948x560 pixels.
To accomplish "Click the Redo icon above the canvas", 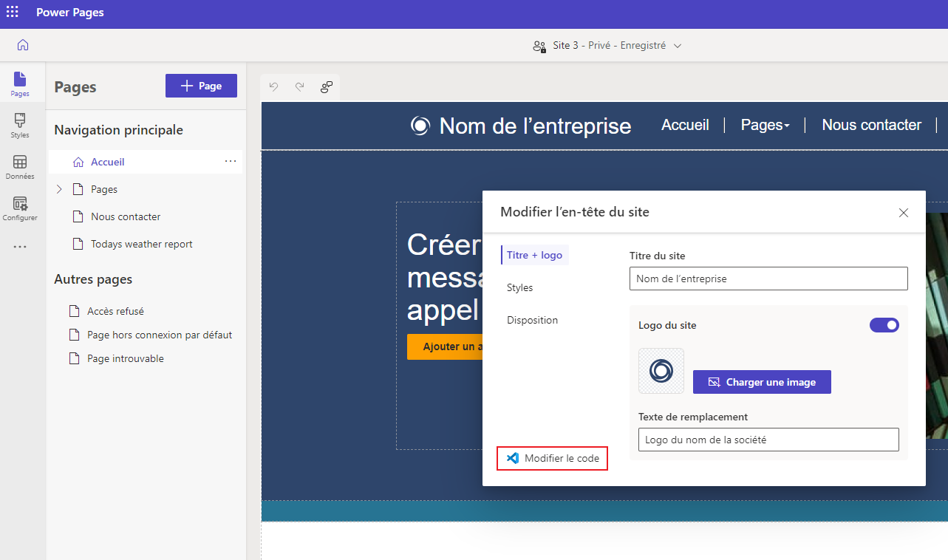I will coord(299,86).
